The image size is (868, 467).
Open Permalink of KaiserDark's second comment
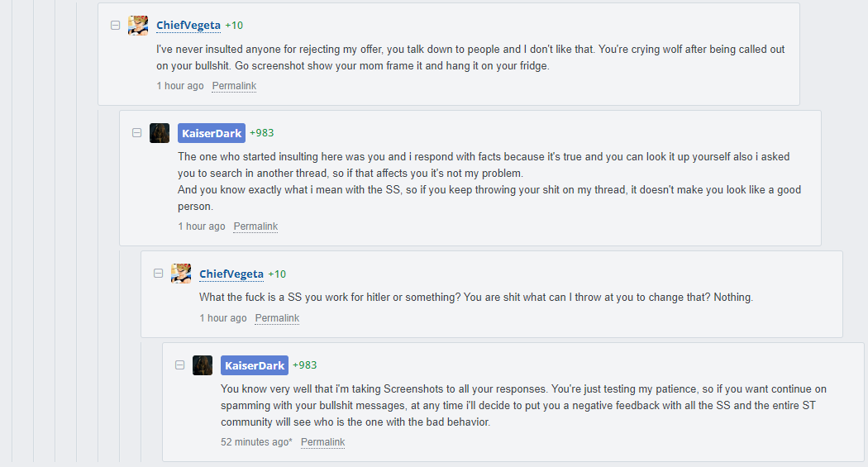(255, 226)
